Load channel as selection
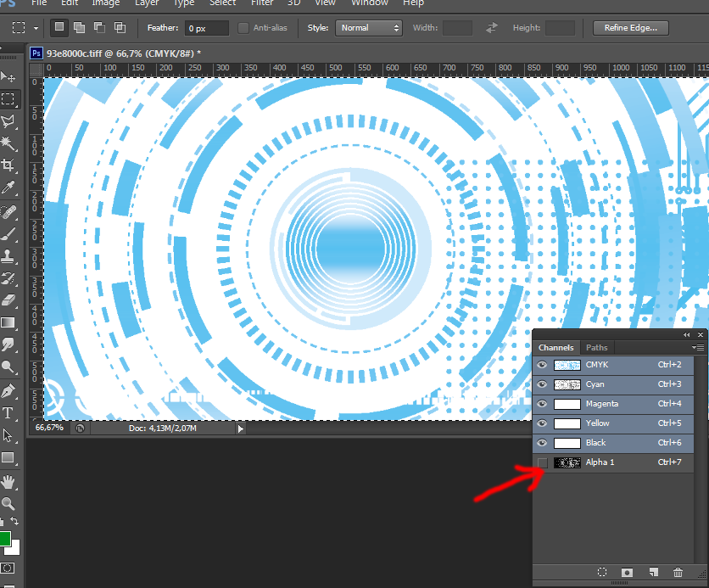This screenshot has width=709, height=588. pyautogui.click(x=602, y=572)
